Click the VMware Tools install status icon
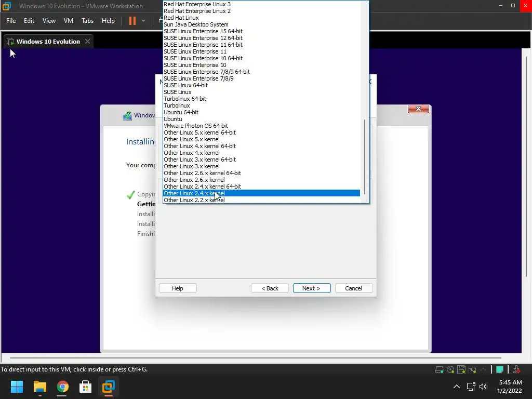This screenshot has height=399, width=532. [516, 369]
